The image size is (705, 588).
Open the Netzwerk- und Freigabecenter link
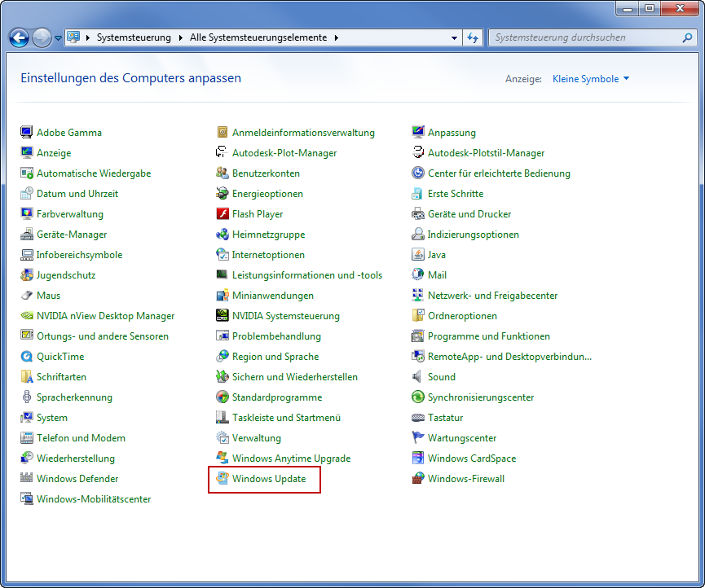(492, 296)
